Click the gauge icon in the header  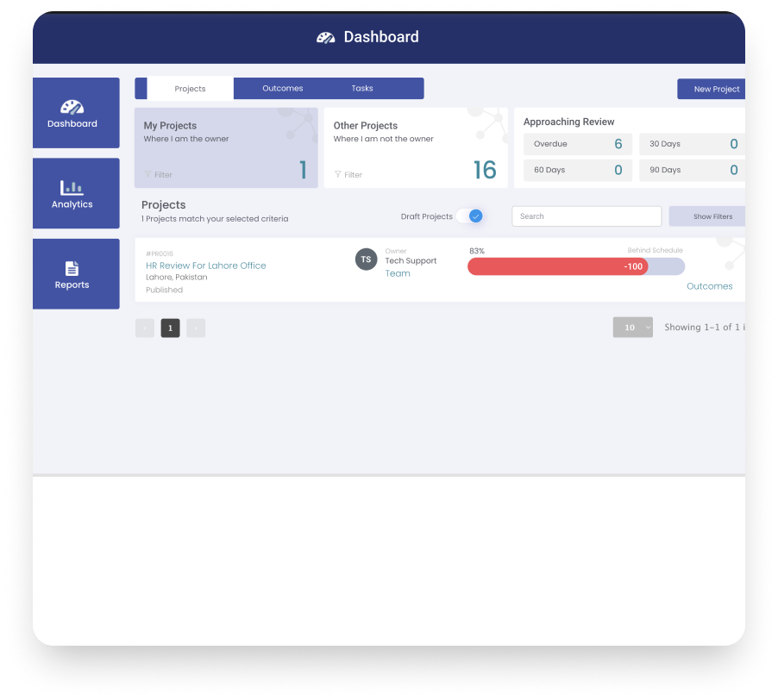[325, 37]
